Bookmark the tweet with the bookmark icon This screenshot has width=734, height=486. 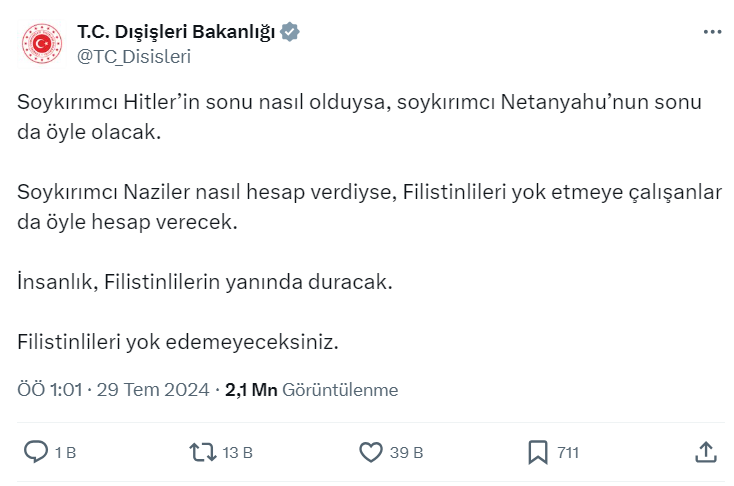[x=538, y=452]
